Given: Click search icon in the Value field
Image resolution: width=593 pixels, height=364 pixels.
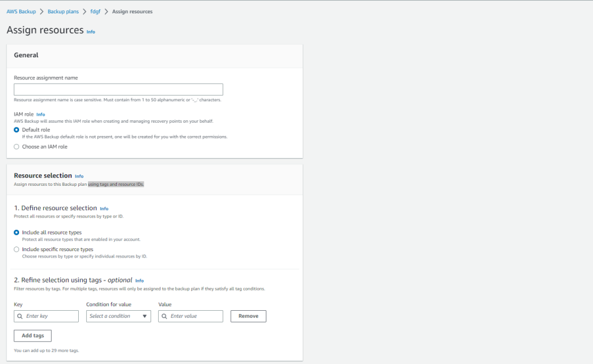Looking at the screenshot, I should coord(164,316).
